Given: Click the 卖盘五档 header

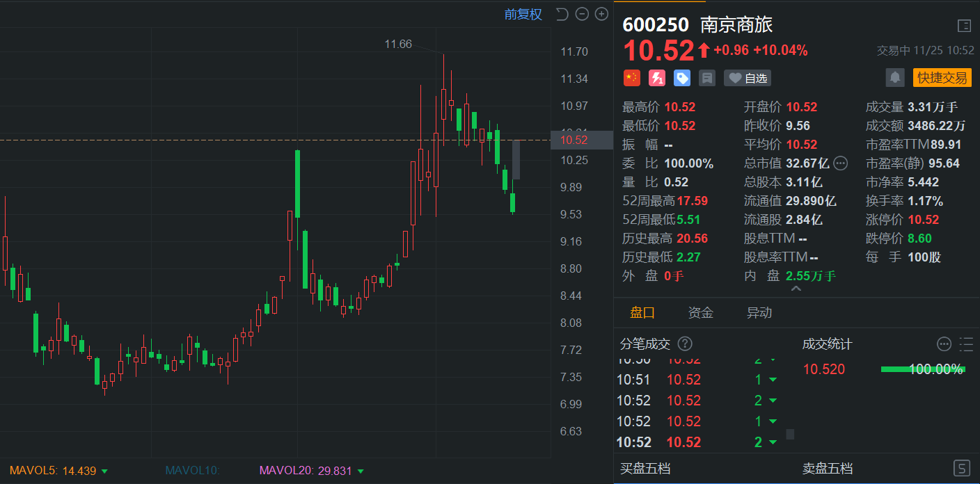Looking at the screenshot, I should 828,469.
